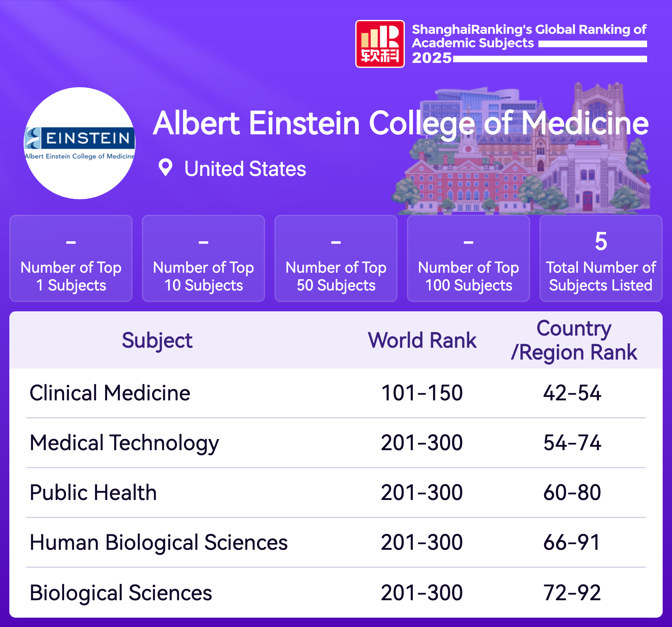Click the Albert Einstein College of Medicine heading

click(401, 123)
